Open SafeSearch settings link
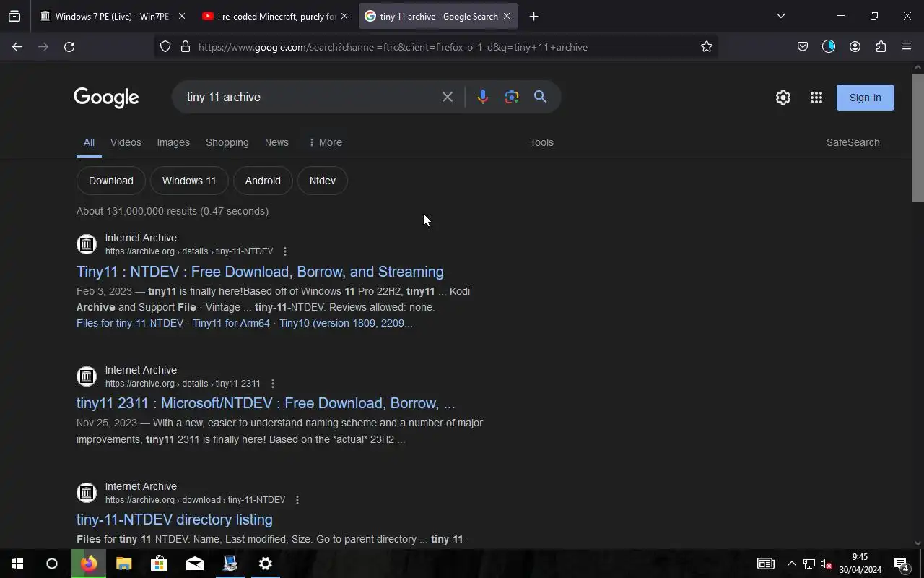The width and height of the screenshot is (924, 578). pos(853,142)
